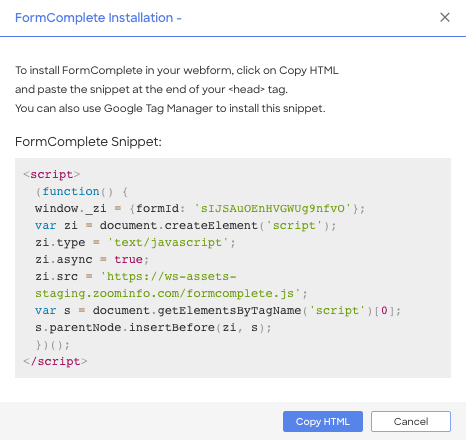Click the FormComplete Installation title

coord(98,18)
